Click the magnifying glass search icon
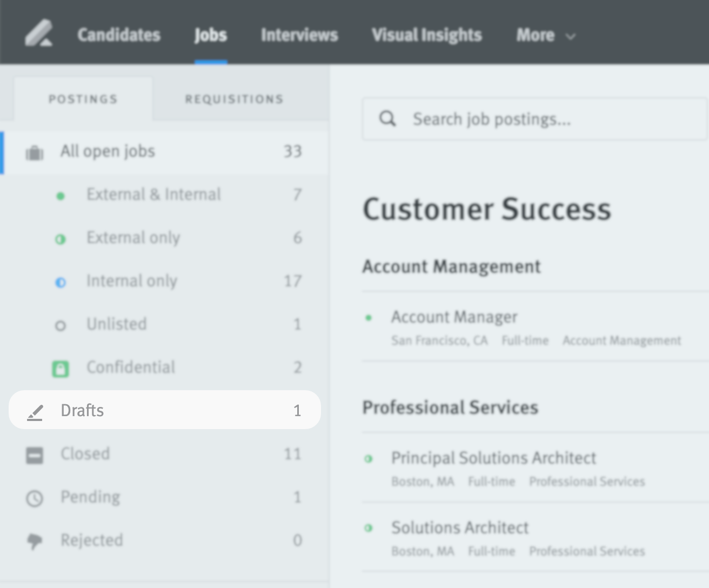 pyautogui.click(x=387, y=118)
